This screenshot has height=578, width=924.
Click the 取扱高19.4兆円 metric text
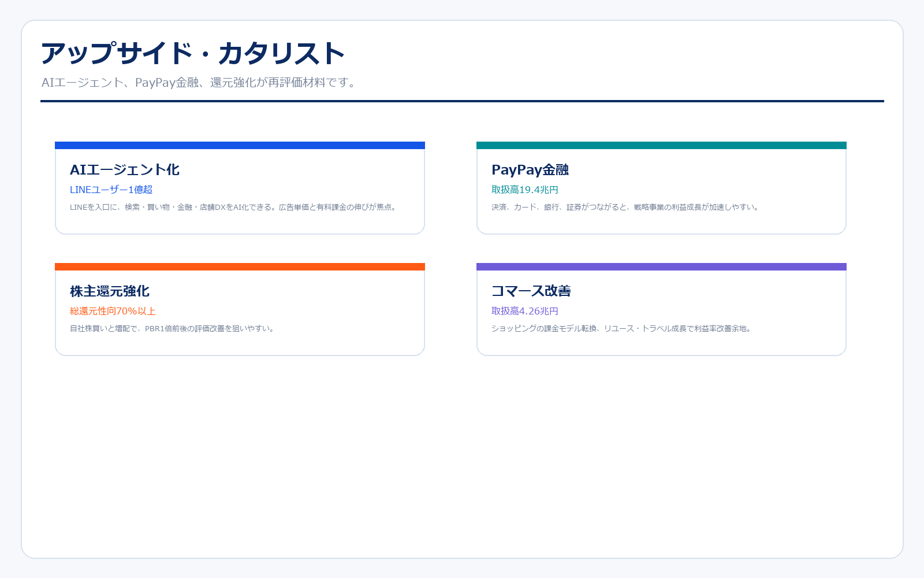click(x=525, y=190)
